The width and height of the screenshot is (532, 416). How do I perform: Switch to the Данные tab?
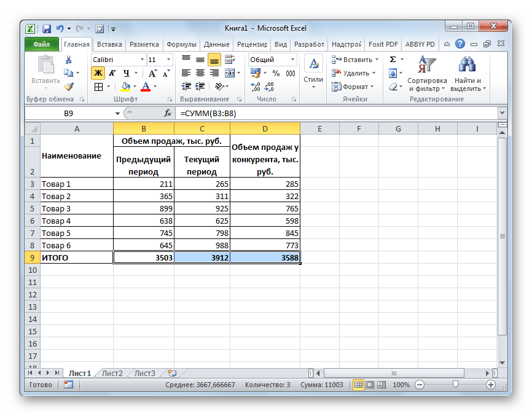coord(216,44)
